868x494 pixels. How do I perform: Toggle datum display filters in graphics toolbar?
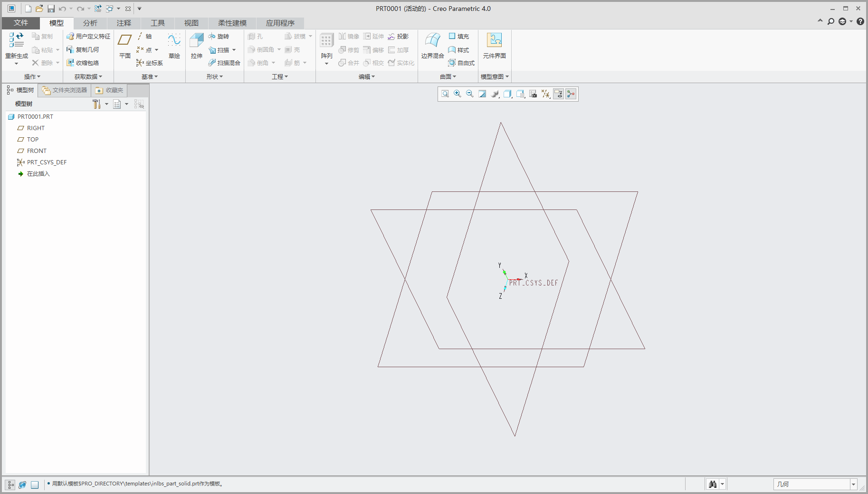[x=545, y=94]
